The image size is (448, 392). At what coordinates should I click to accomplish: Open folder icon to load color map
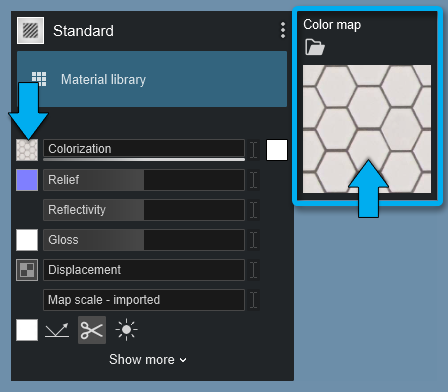click(315, 47)
